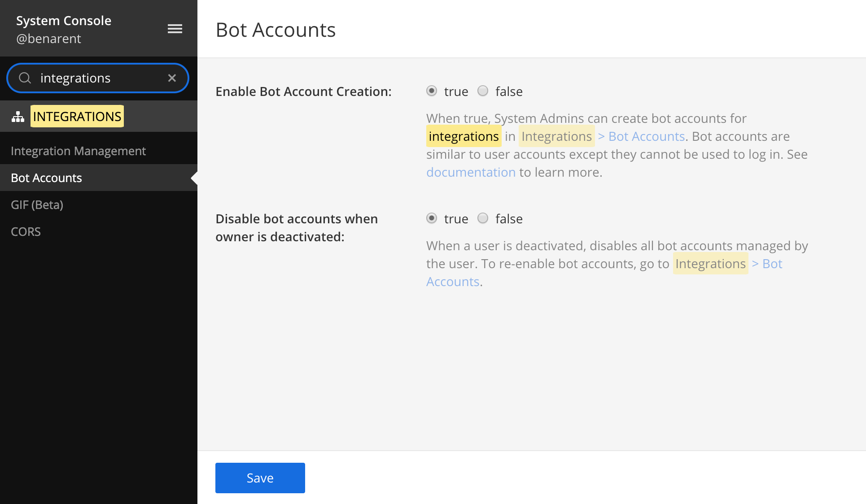Screen dimensions: 866x504
Task: Open Integration Management settings
Action: pyautogui.click(x=78, y=151)
